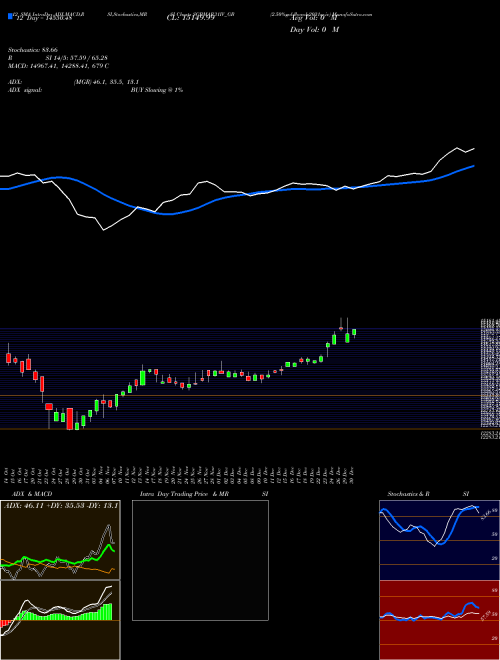The image size is (500, 660).
Task: Select the ADX: 46.11 +DY: 35.53 -DY: 13.1 header
Action: tap(61, 504)
